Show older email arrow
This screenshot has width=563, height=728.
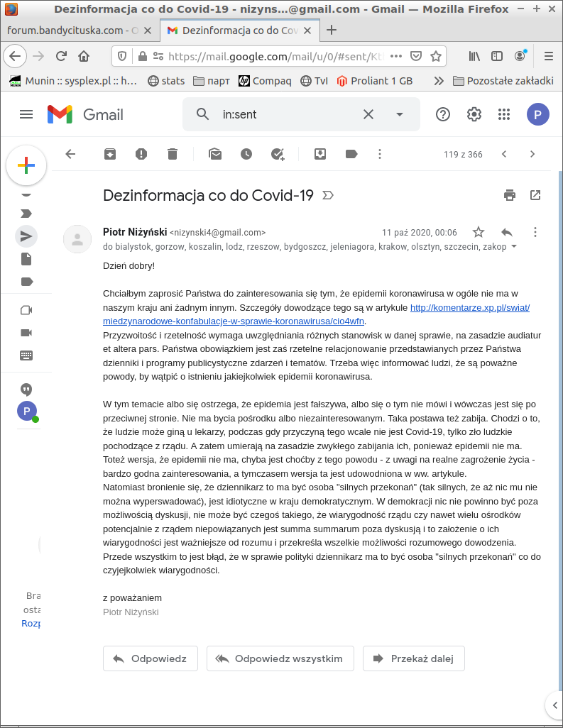pyautogui.click(x=532, y=154)
